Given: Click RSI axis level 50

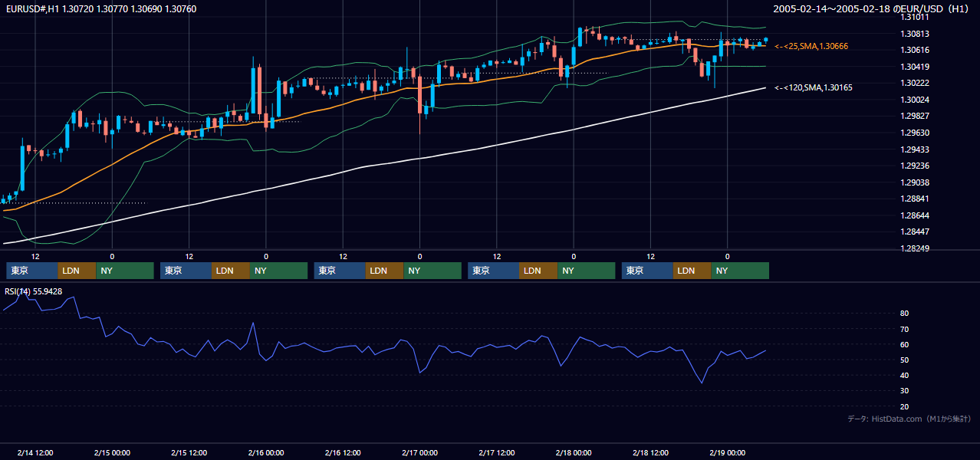Looking at the screenshot, I should coord(905,360).
